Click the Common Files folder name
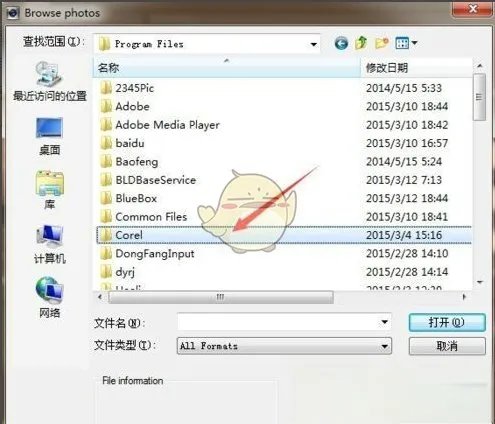This screenshot has height=424, width=495. 151,217
